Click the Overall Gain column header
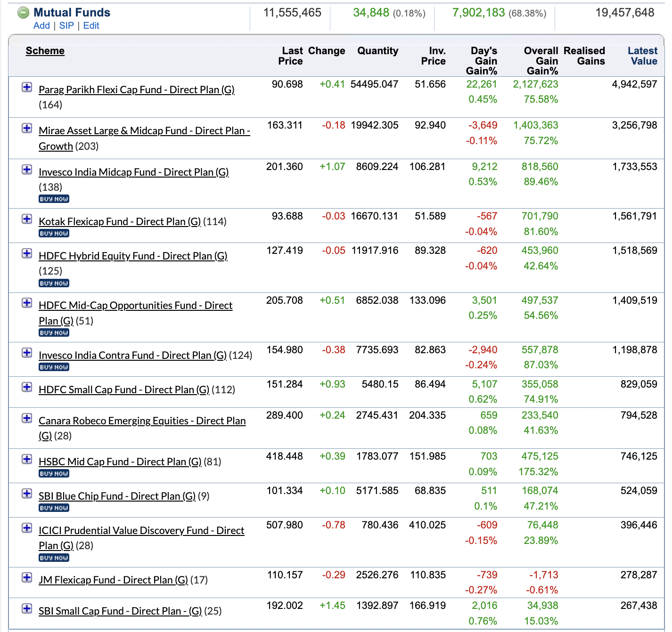Image resolution: width=672 pixels, height=632 pixels. click(541, 61)
